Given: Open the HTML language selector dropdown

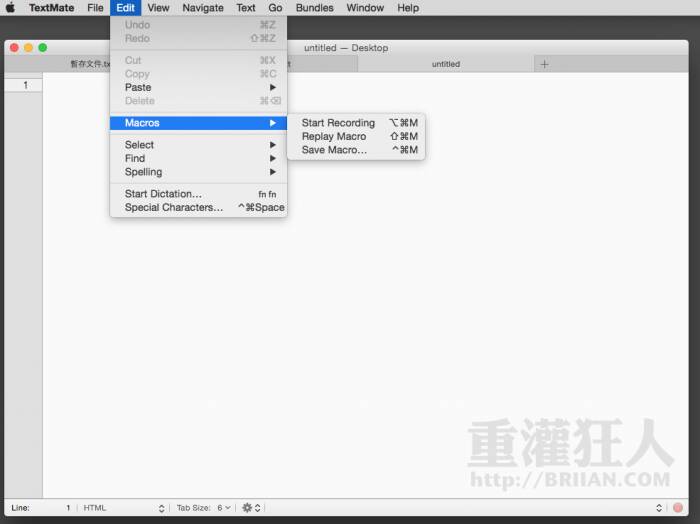Looking at the screenshot, I should [x=124, y=508].
